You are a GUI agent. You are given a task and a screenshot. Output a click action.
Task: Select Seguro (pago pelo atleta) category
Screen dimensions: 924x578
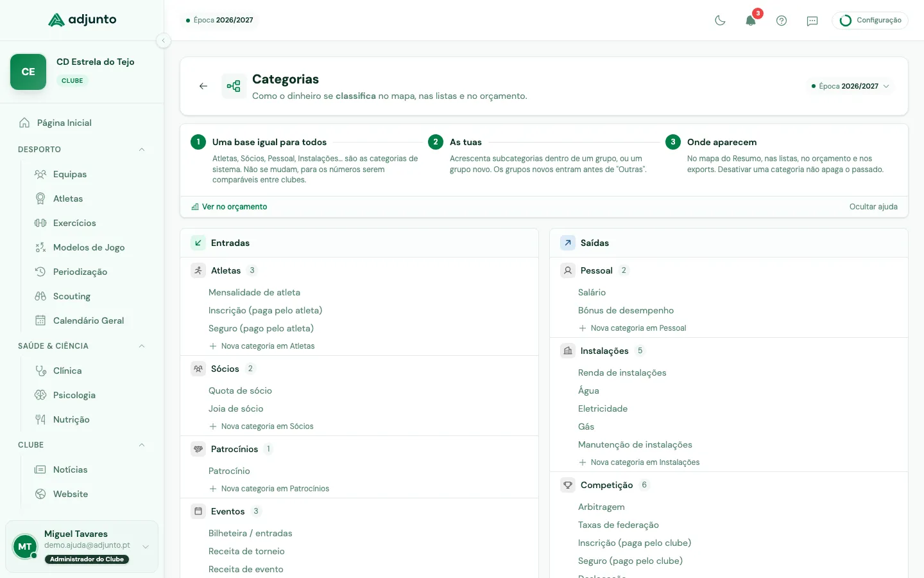(x=261, y=328)
